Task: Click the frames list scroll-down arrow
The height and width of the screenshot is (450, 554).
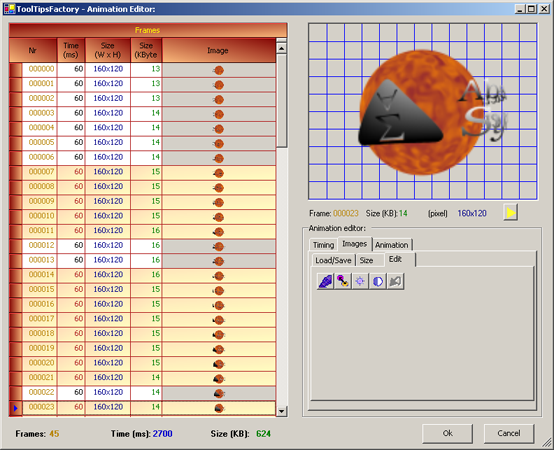Action: (x=282, y=411)
